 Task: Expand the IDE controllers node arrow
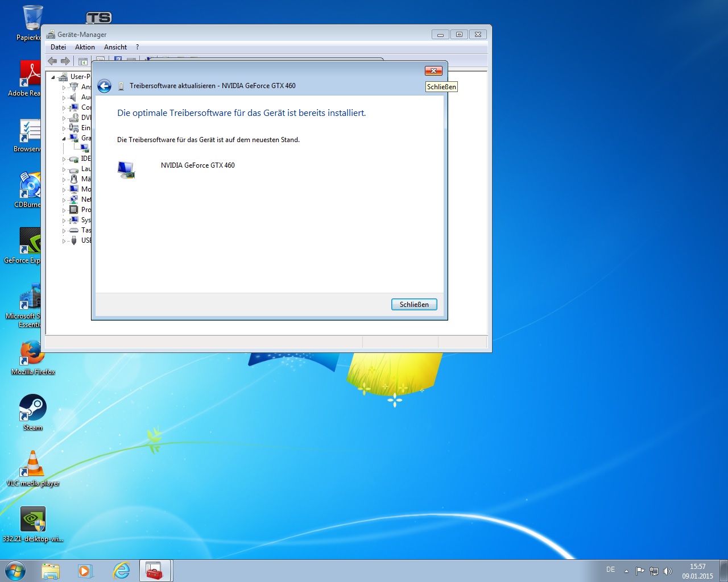(x=64, y=159)
